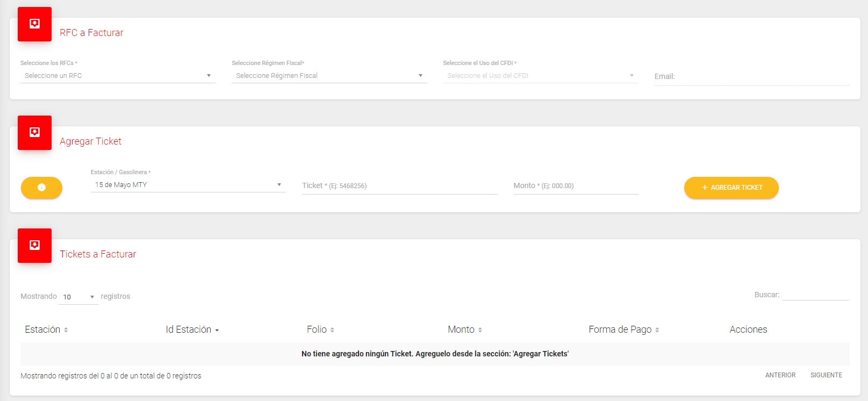Expand the Seleccione Régimen Fiscal dropdown
This screenshot has height=401, width=868.
[x=328, y=76]
